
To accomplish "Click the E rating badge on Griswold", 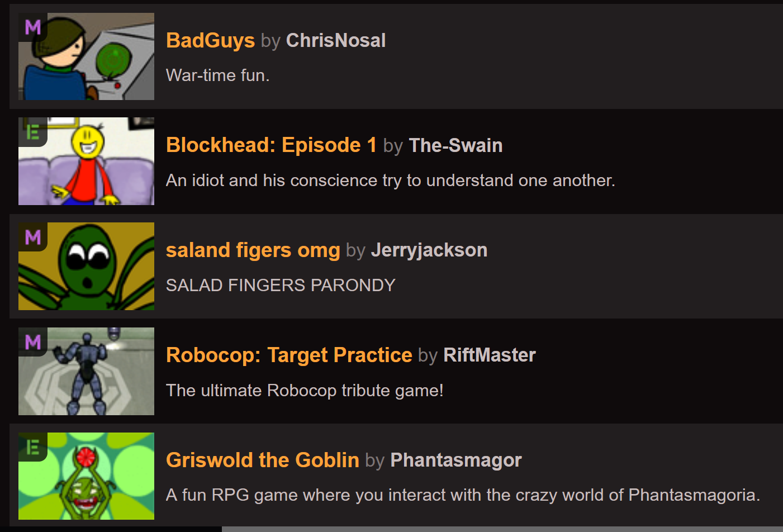I will click(33, 447).
